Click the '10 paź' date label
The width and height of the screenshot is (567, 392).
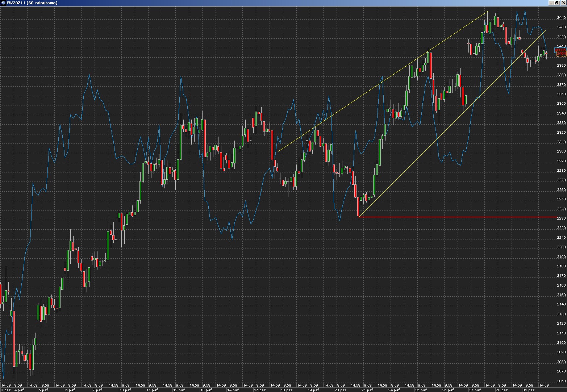[x=125, y=390]
